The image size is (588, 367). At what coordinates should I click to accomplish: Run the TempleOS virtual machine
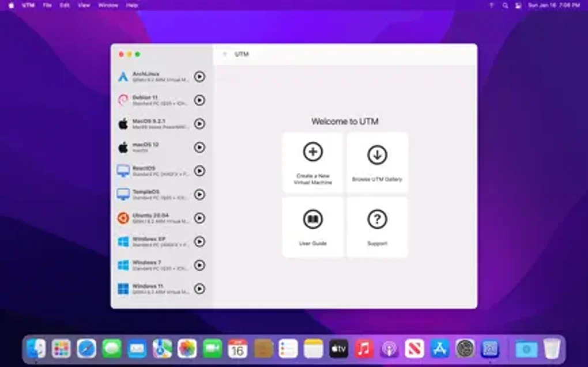tap(199, 195)
